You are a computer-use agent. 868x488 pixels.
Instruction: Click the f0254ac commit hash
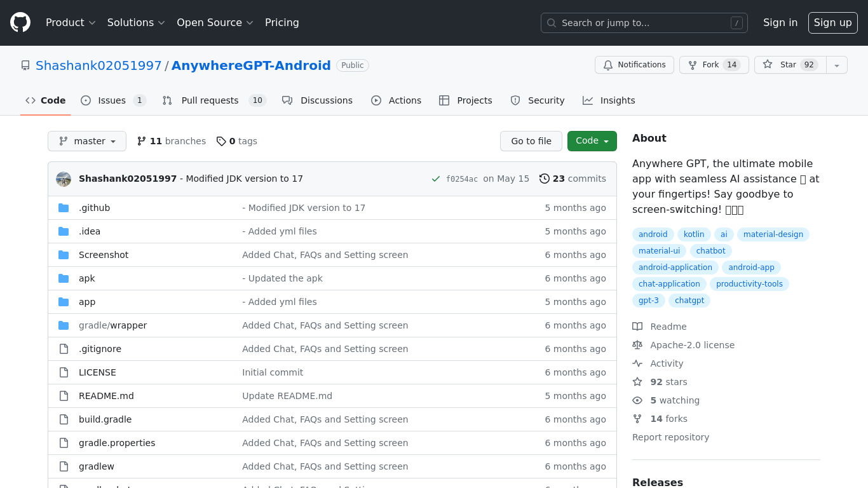tap(462, 179)
